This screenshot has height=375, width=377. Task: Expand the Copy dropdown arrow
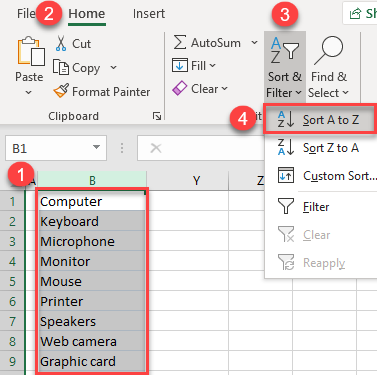click(113, 68)
